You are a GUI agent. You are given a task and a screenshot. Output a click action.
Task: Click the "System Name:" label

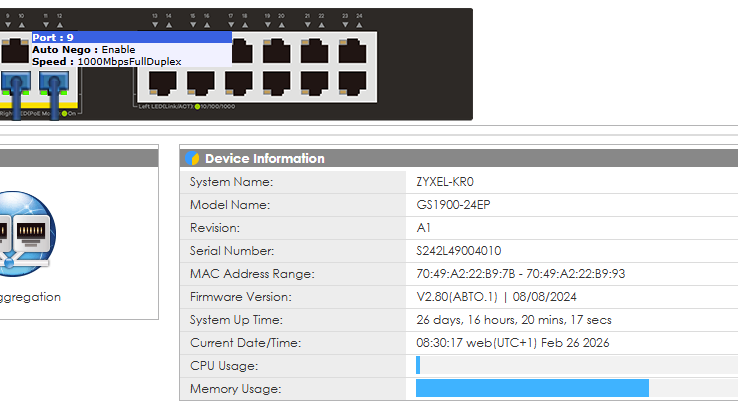coord(232,182)
